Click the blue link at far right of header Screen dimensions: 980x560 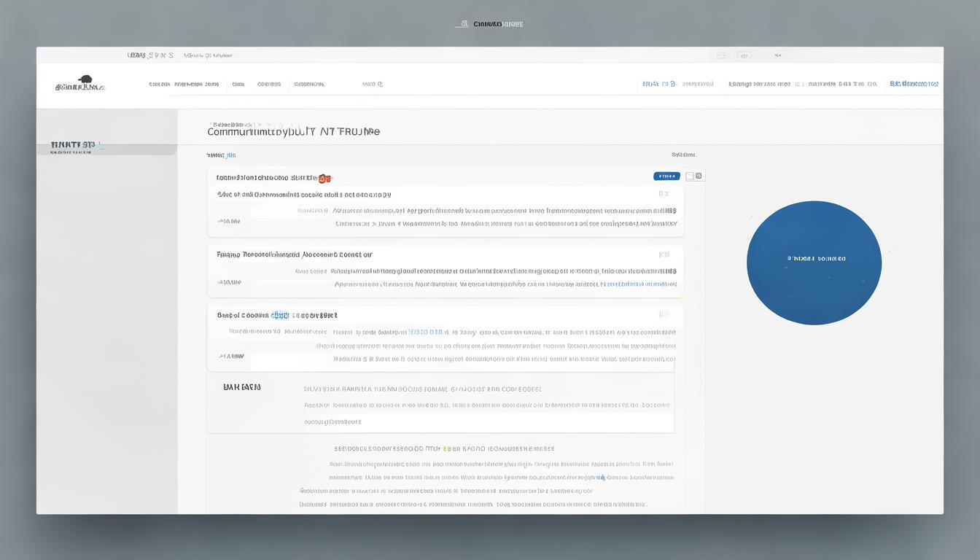[x=914, y=85]
